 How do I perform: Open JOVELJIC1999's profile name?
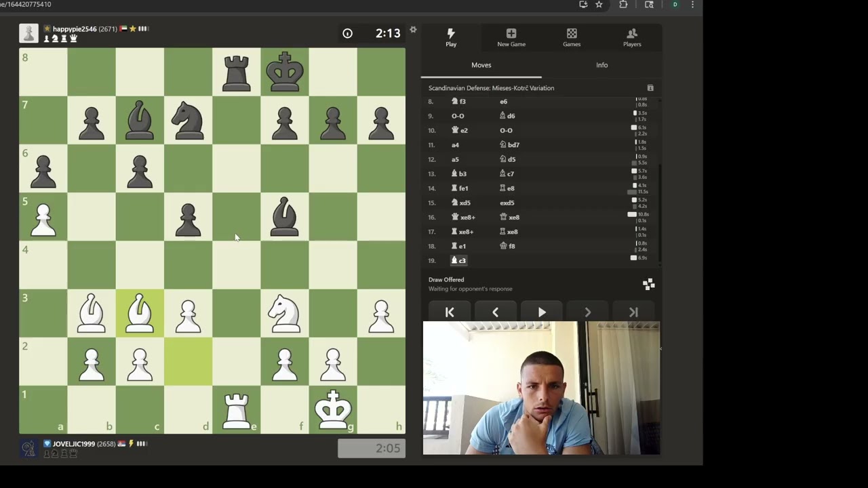(73, 444)
